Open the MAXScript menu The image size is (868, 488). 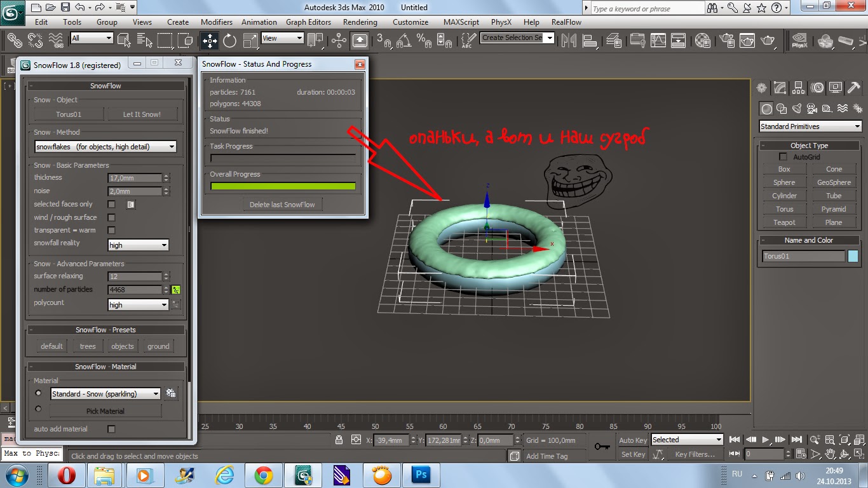click(x=461, y=22)
